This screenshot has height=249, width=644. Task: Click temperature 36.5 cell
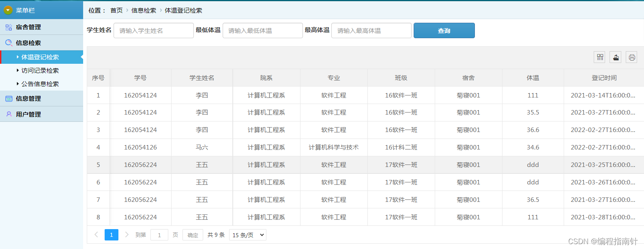[x=533, y=200]
